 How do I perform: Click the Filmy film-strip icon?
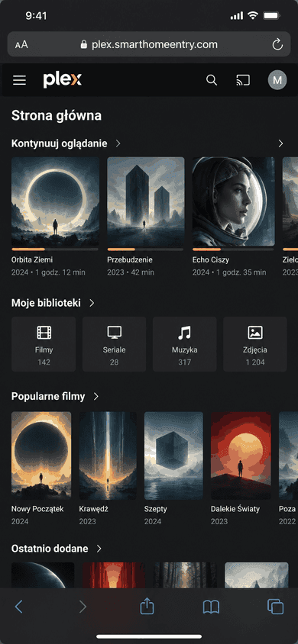[x=44, y=333]
